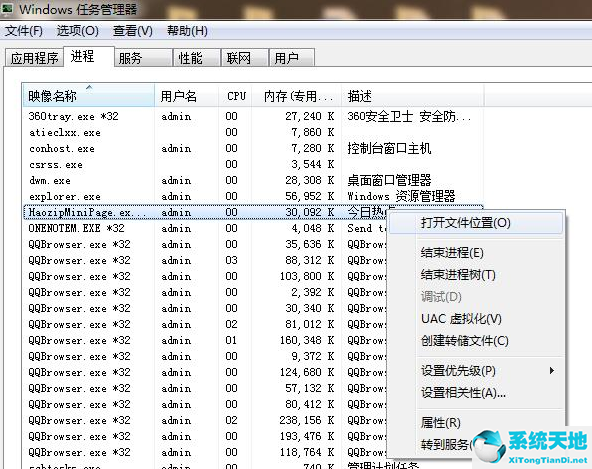
Task: Choose UAC 虚拟化(V) in context menu
Action: click(476, 319)
